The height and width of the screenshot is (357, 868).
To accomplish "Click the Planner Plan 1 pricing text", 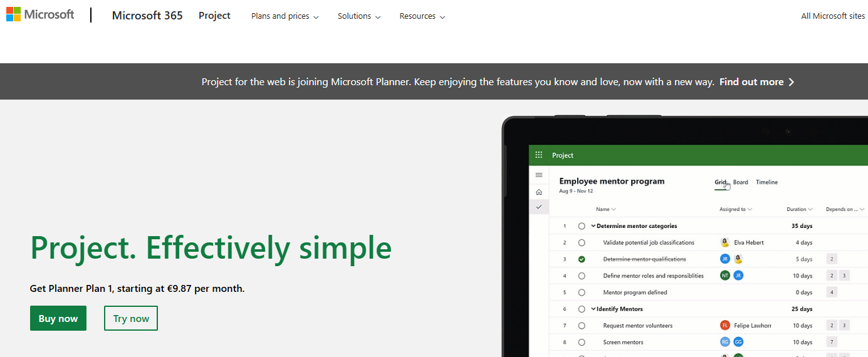I will pyautogui.click(x=137, y=289).
